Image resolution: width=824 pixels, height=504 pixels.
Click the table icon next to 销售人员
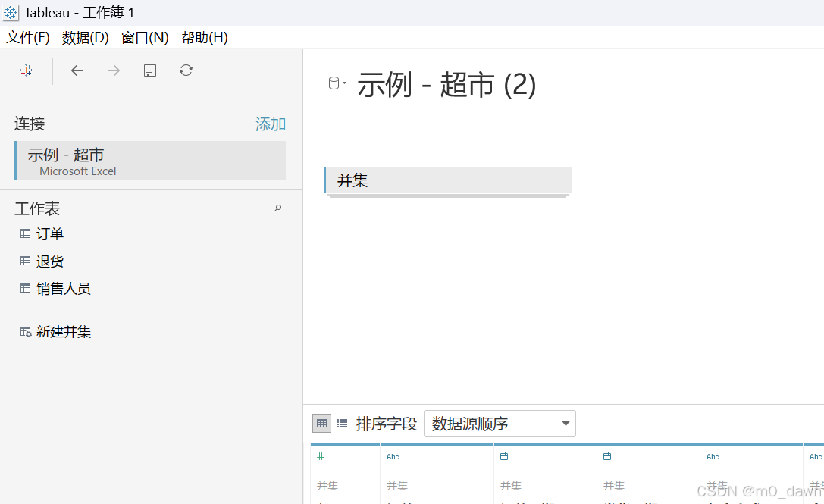(x=25, y=288)
